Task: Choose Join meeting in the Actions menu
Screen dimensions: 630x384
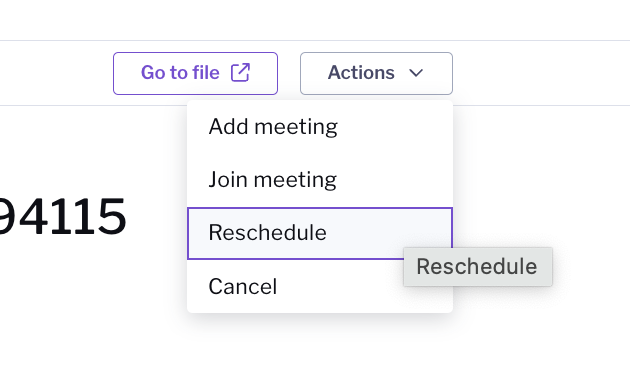Action: click(x=320, y=180)
